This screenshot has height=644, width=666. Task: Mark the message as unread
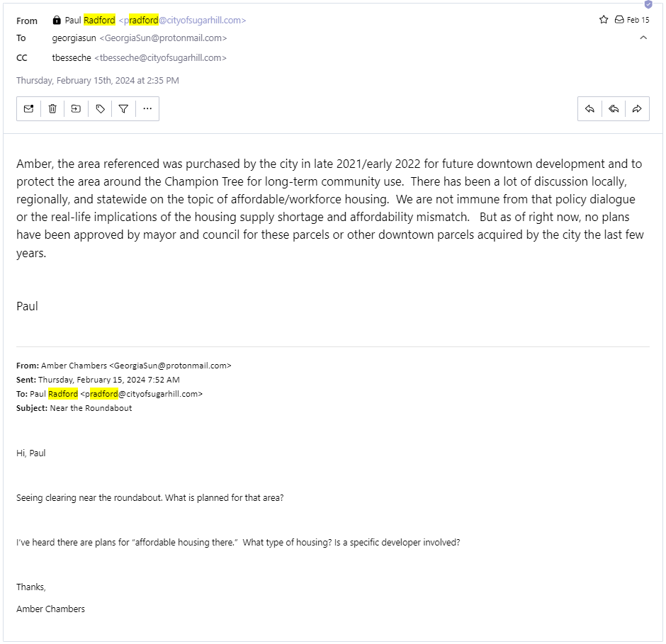tap(28, 108)
